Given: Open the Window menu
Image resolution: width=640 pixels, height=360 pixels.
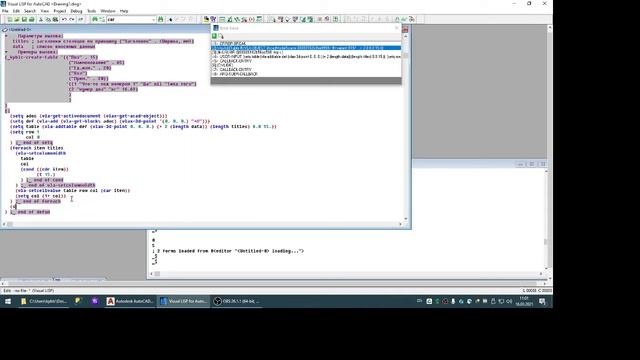Looking at the screenshot, I should (x=108, y=11).
